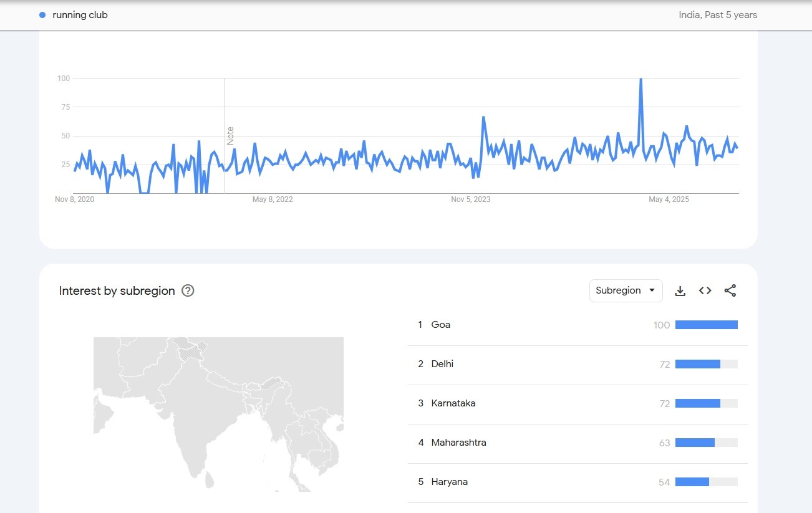Share the Interest by subregion card
812x513 pixels.
pos(730,290)
